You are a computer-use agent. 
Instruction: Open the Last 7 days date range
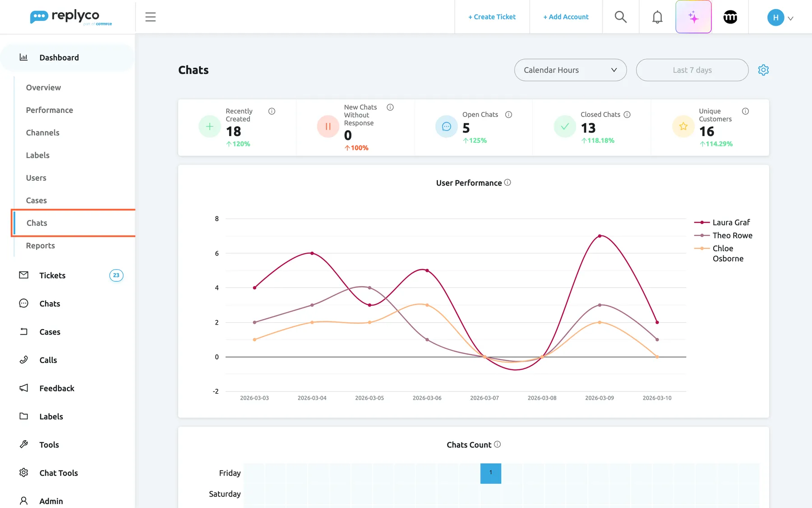click(692, 70)
